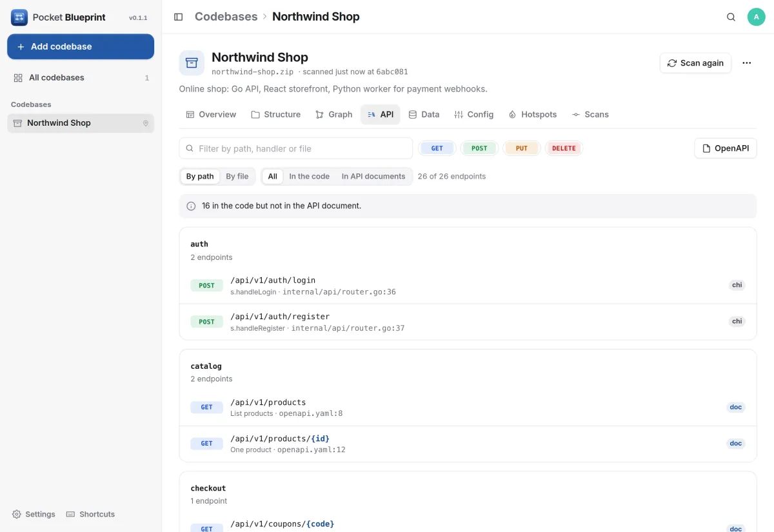Switch to the Hotspots tab
This screenshot has height=532, width=774.
click(532, 115)
